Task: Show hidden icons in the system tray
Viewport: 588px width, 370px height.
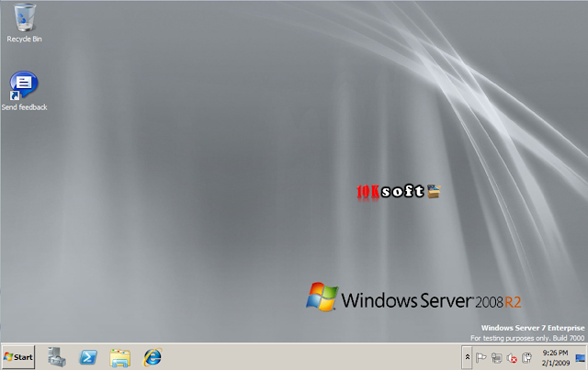Action: (x=468, y=357)
